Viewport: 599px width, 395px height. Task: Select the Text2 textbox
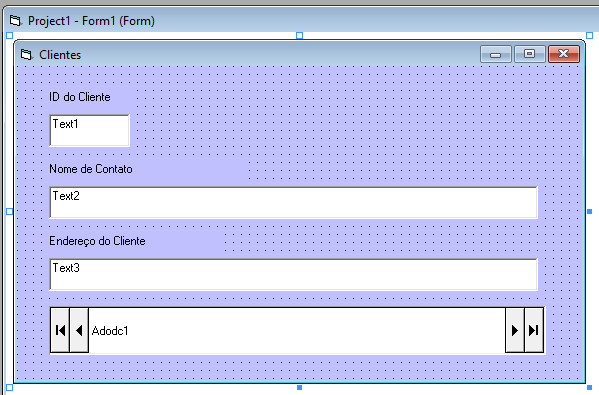pyautogui.click(x=293, y=202)
